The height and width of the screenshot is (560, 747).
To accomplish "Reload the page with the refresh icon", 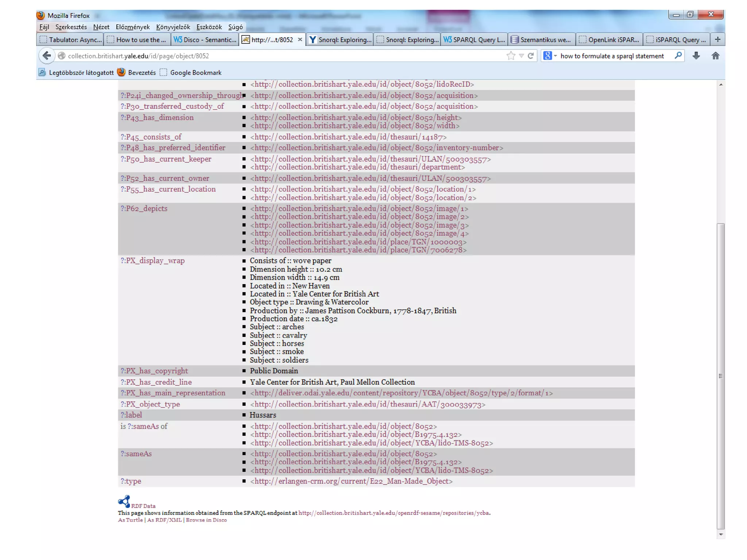I will coord(531,56).
